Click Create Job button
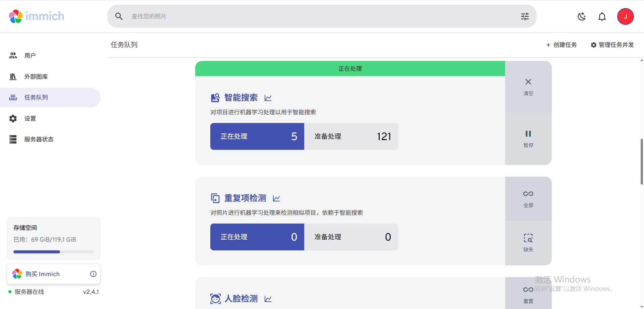The width and height of the screenshot is (644, 309). coord(561,45)
